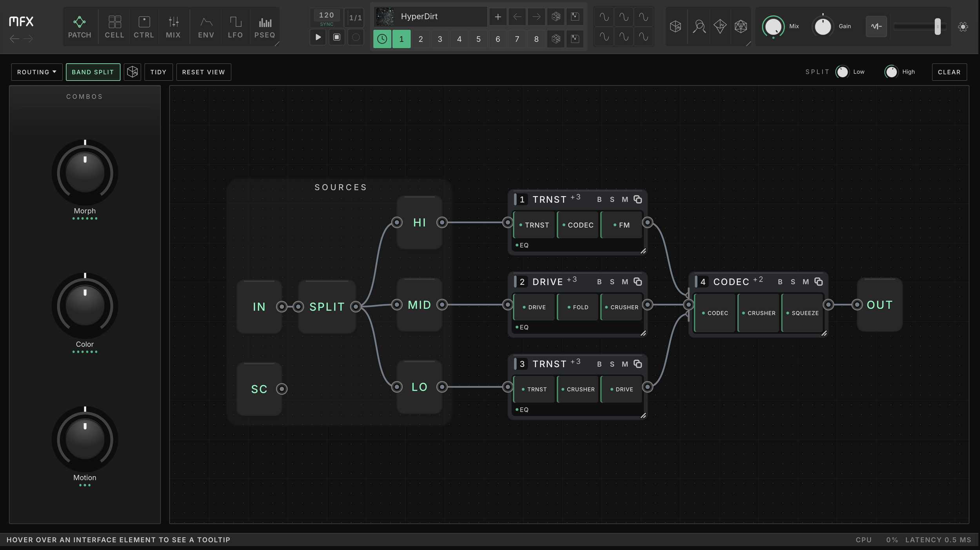Click copy icon on cell 1 TRNST

coord(638,199)
